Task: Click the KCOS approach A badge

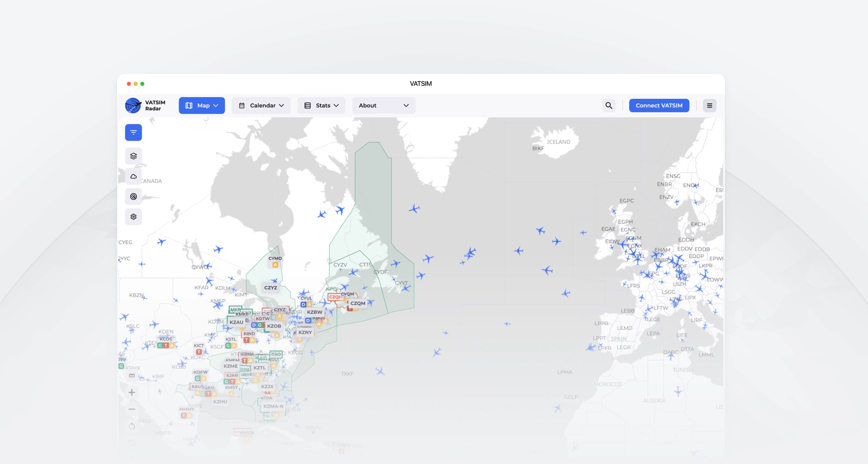Action: click(172, 345)
